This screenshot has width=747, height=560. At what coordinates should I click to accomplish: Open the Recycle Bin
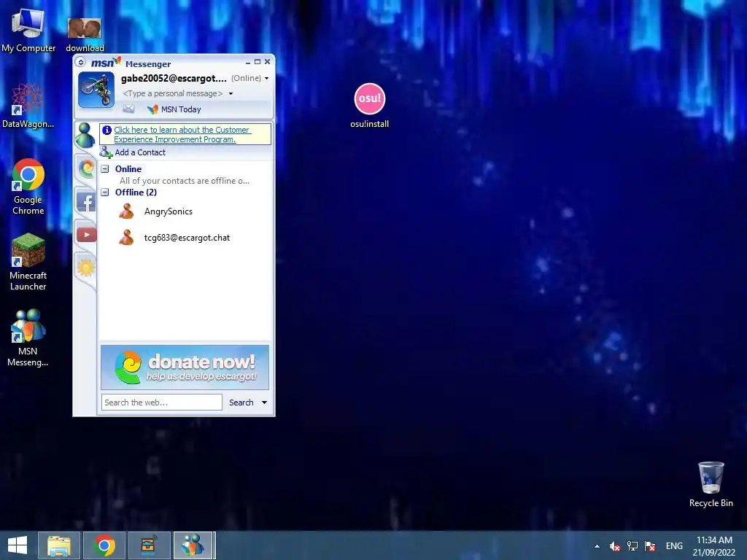click(711, 484)
